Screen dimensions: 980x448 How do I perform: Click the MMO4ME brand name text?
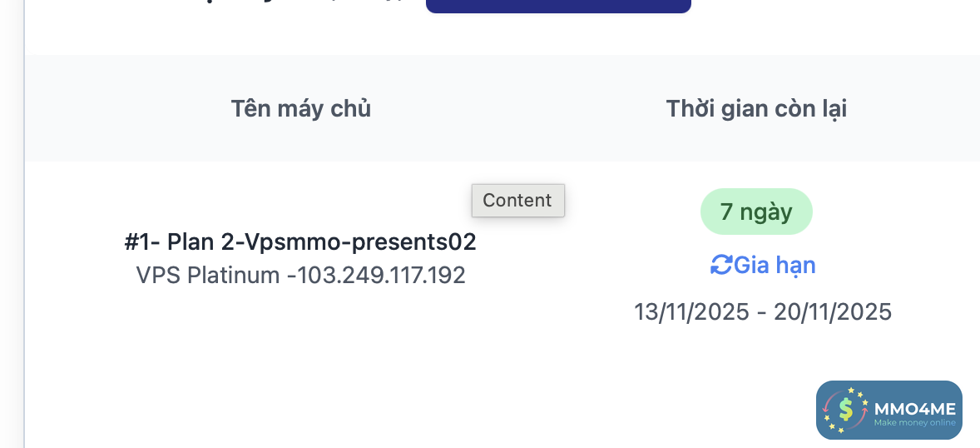pyautogui.click(x=915, y=409)
